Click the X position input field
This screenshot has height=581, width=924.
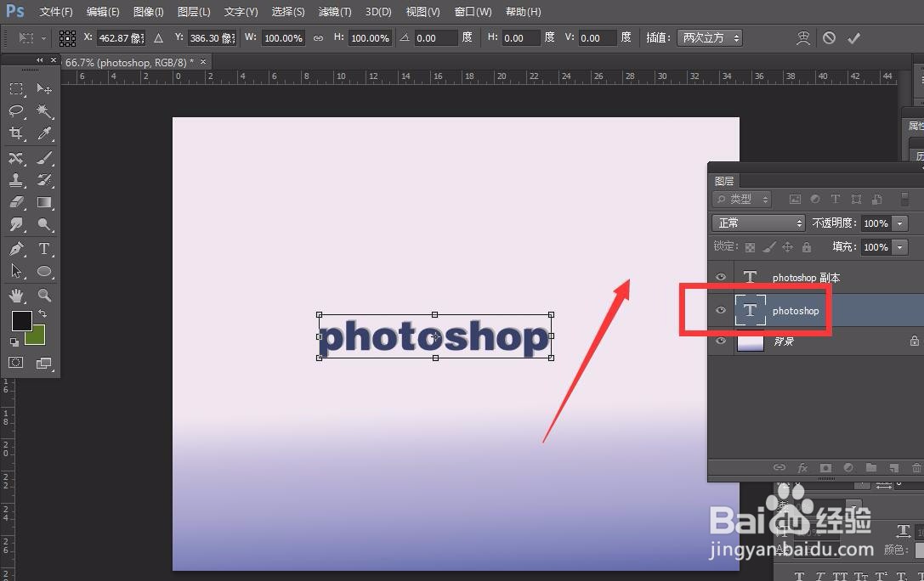(x=121, y=38)
